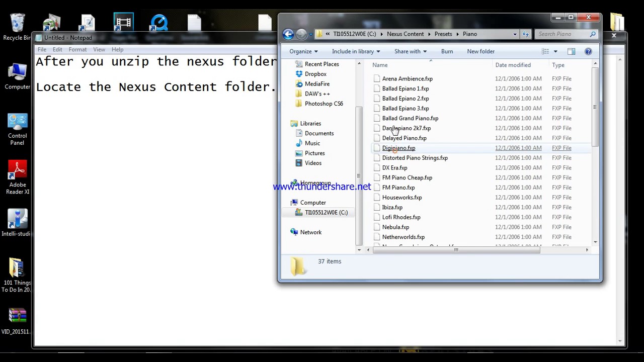The height and width of the screenshot is (362, 644).
Task: Click the Explorer Forward arrow button
Action: click(x=301, y=34)
